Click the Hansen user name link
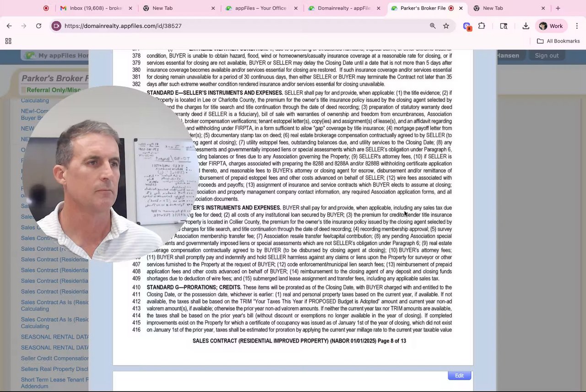This screenshot has width=586, height=392. click(508, 55)
